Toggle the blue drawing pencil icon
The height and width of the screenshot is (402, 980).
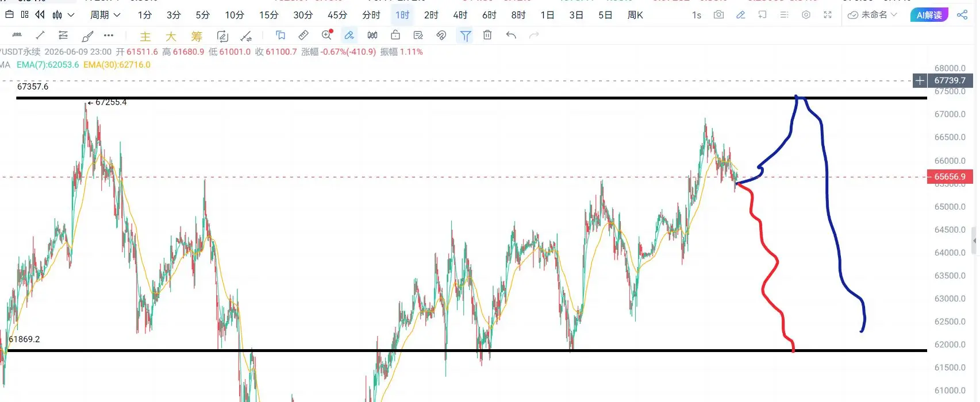point(740,15)
